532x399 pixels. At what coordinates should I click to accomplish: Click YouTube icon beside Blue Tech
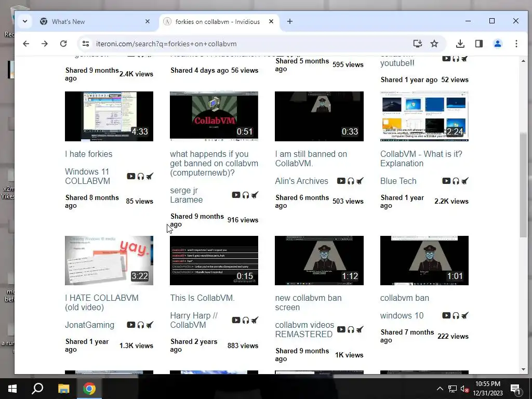[x=446, y=181]
